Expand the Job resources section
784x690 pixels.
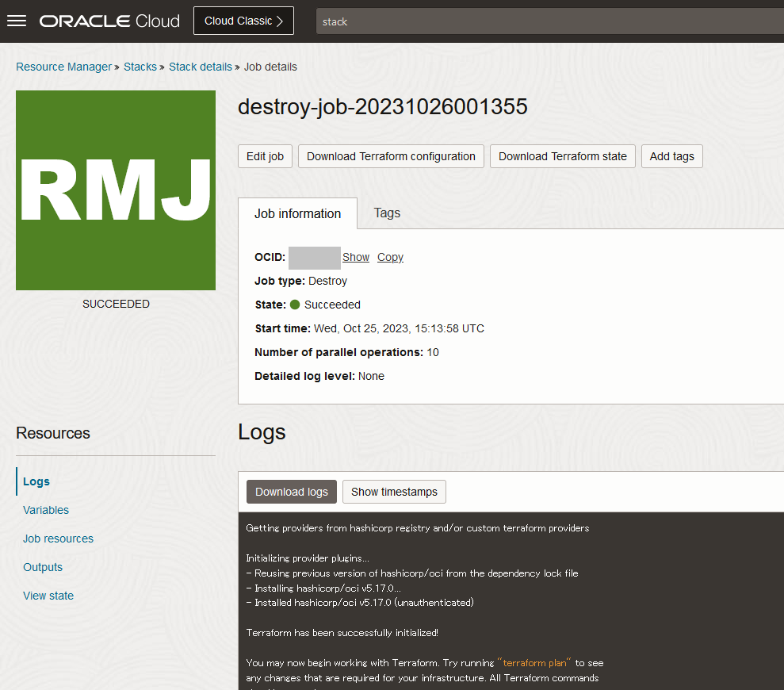pos(58,539)
